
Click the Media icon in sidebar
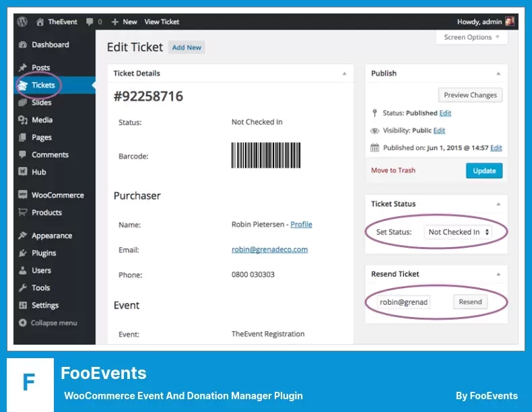point(23,120)
